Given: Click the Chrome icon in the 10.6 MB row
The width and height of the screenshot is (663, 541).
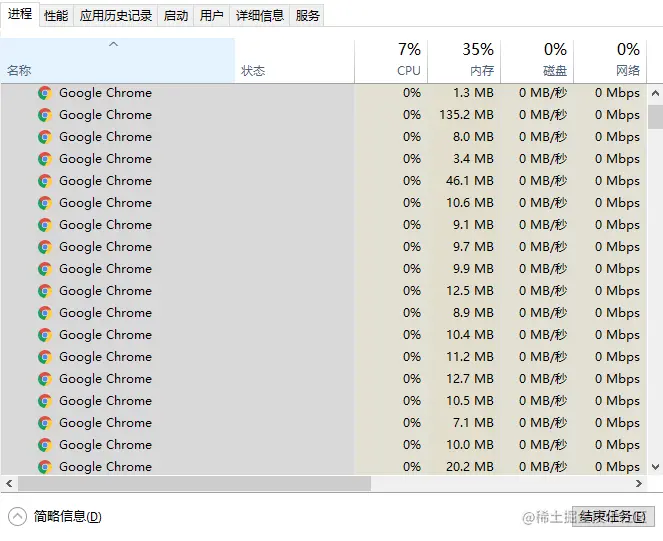Looking at the screenshot, I should click(x=45, y=203).
